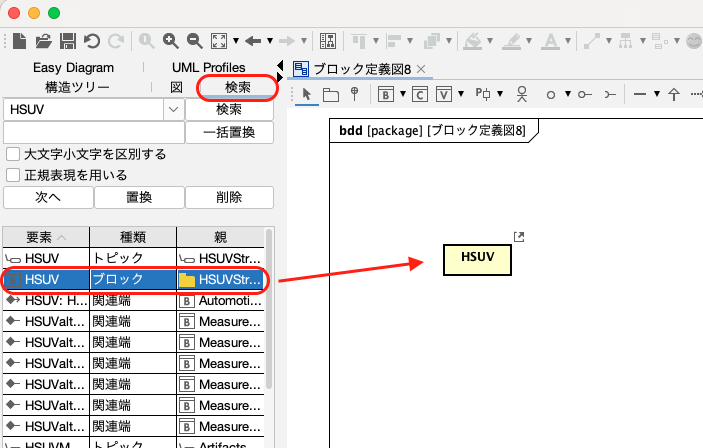Click the Save (floppy disk) icon
Screen dimensions: 703x448
click(68, 41)
